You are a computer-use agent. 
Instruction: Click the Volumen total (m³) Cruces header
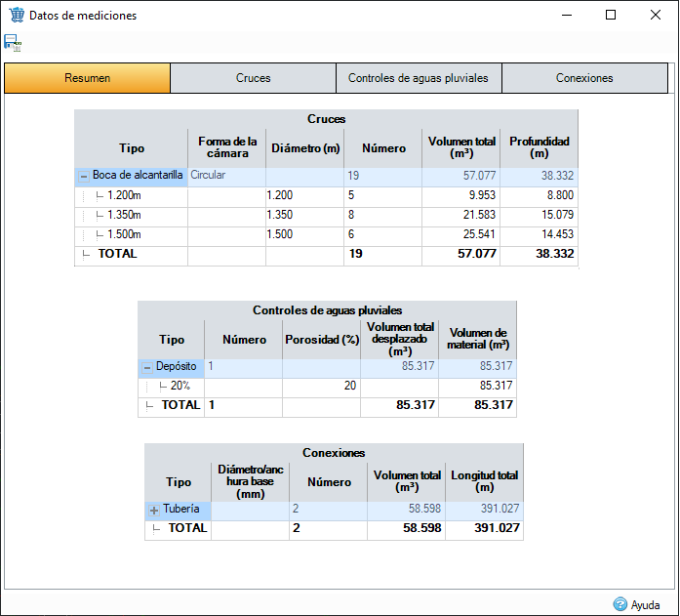coord(461,147)
